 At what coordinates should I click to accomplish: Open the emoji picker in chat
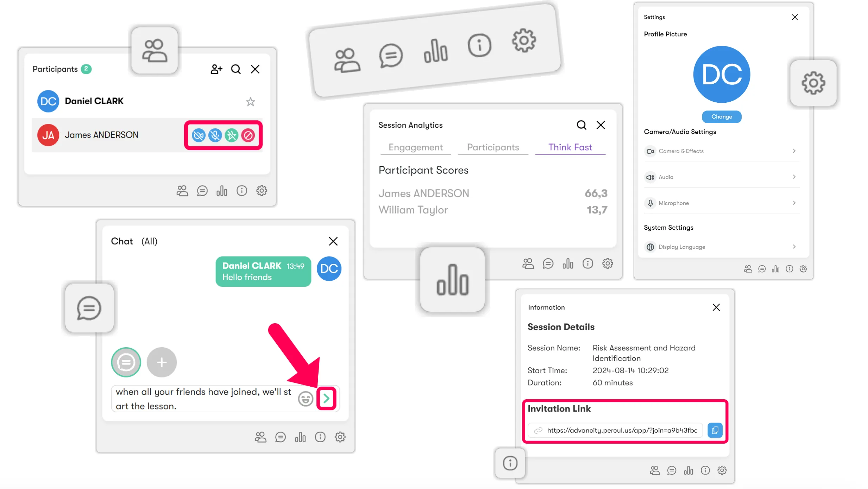(x=305, y=399)
